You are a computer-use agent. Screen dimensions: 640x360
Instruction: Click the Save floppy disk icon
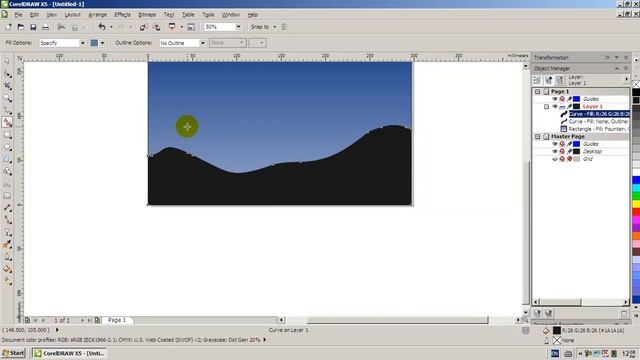tap(33, 27)
